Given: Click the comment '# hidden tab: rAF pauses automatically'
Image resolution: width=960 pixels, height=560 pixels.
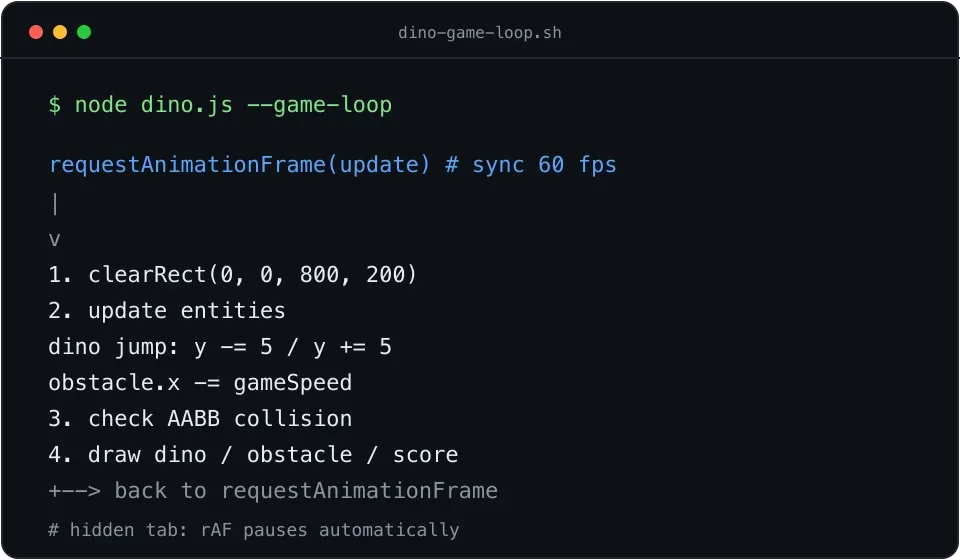Looking at the screenshot, I should coord(253,529).
